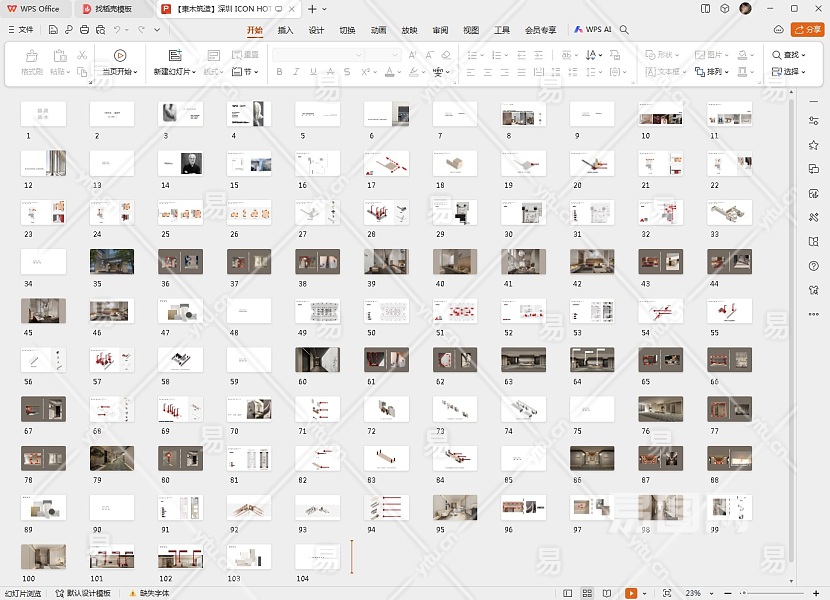This screenshot has width=830, height=600.
Task: Click the WPS AI search magnifier icon
Action: coord(624,30)
